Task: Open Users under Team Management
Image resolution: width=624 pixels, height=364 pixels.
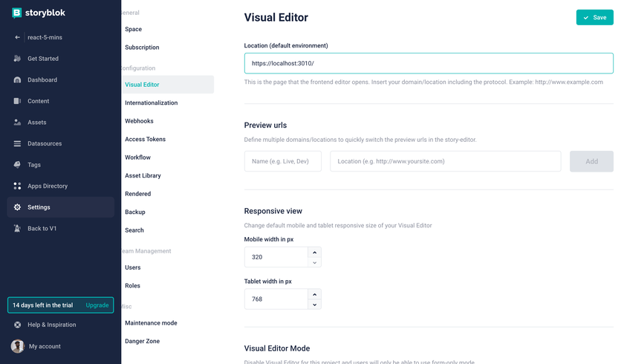Action: [x=132, y=267]
